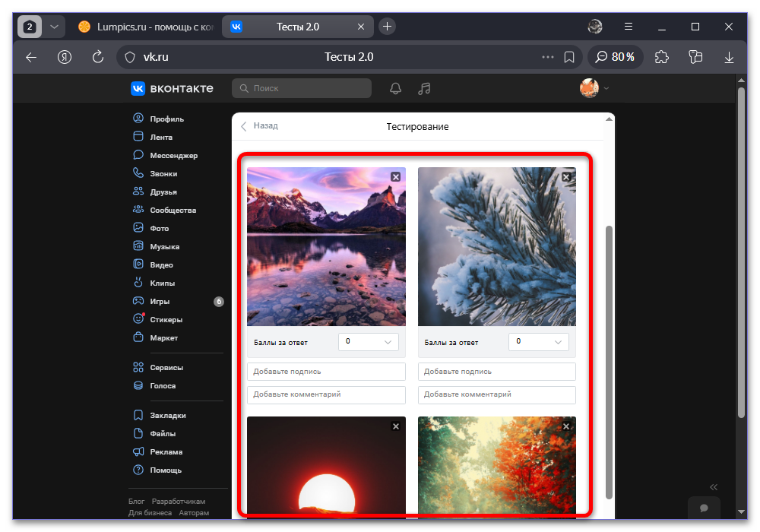Screen dimensions: 760x532
Task: Open the Звонки phone icon
Action: (x=138, y=173)
